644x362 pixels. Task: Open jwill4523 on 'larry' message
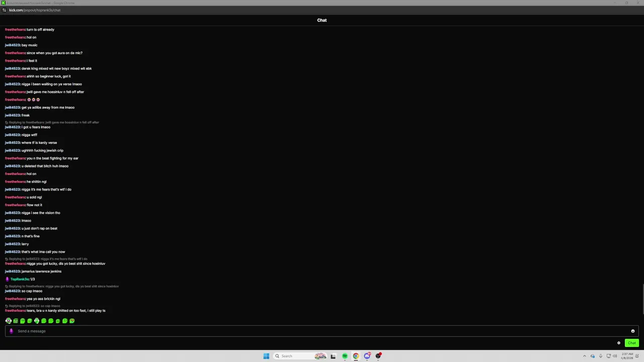pyautogui.click(x=13, y=244)
